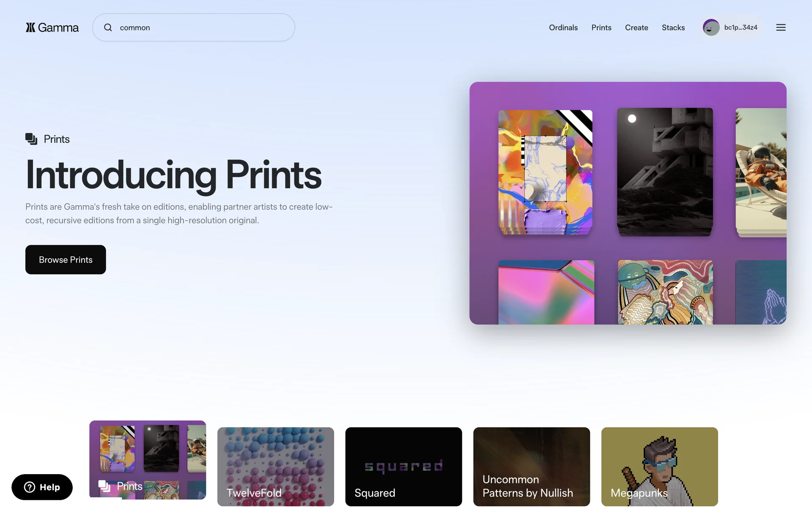Image resolution: width=812 pixels, height=508 pixels.
Task: Click the Browse Prints button
Action: pos(66,260)
